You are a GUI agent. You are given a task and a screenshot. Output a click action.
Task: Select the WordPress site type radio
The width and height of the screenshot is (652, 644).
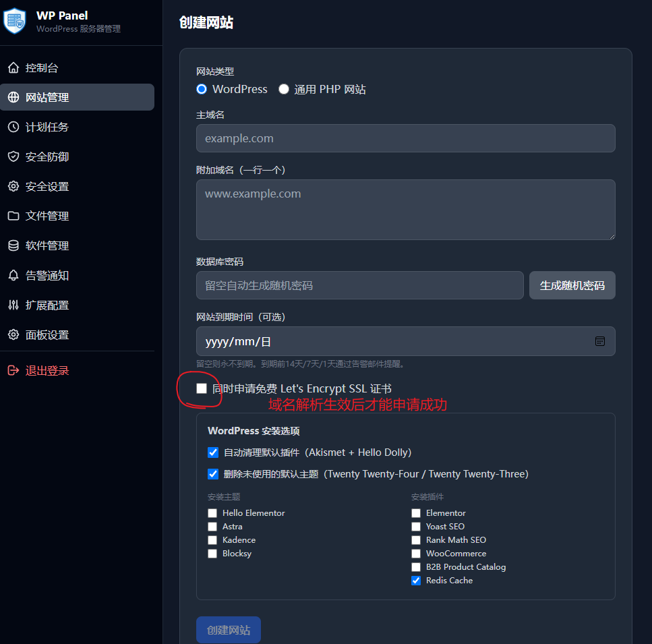click(x=202, y=89)
